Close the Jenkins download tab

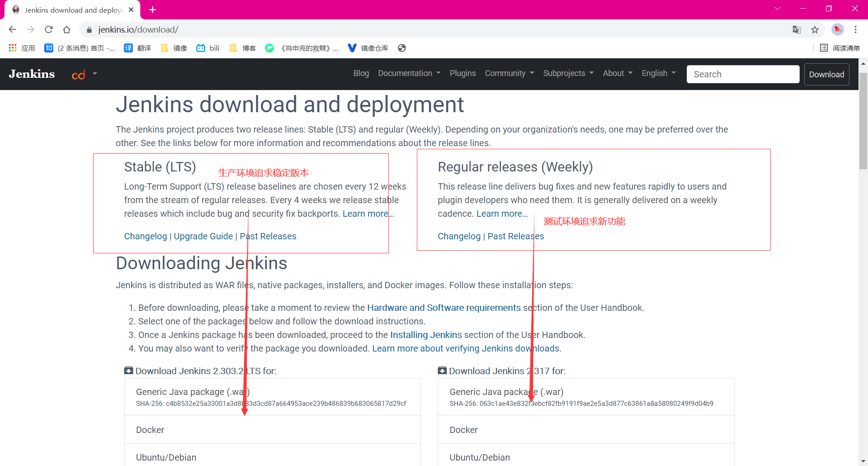pos(131,10)
